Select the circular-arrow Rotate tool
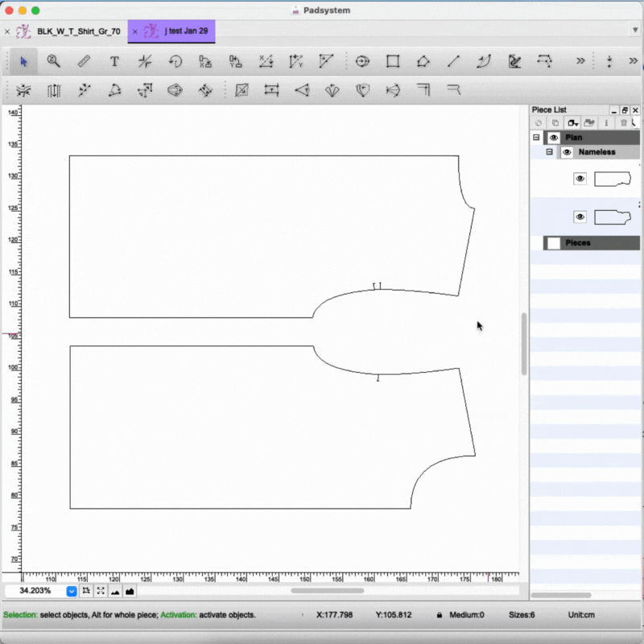This screenshot has width=644, height=644. pyautogui.click(x=175, y=62)
